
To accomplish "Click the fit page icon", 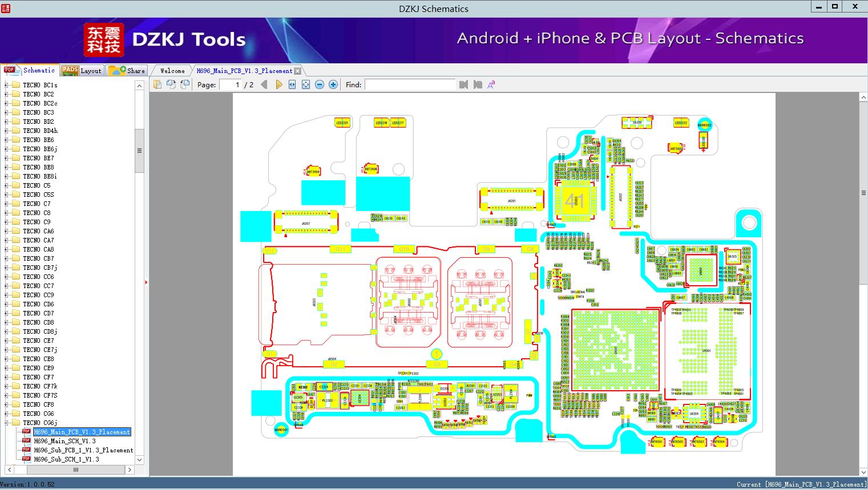I will point(306,84).
